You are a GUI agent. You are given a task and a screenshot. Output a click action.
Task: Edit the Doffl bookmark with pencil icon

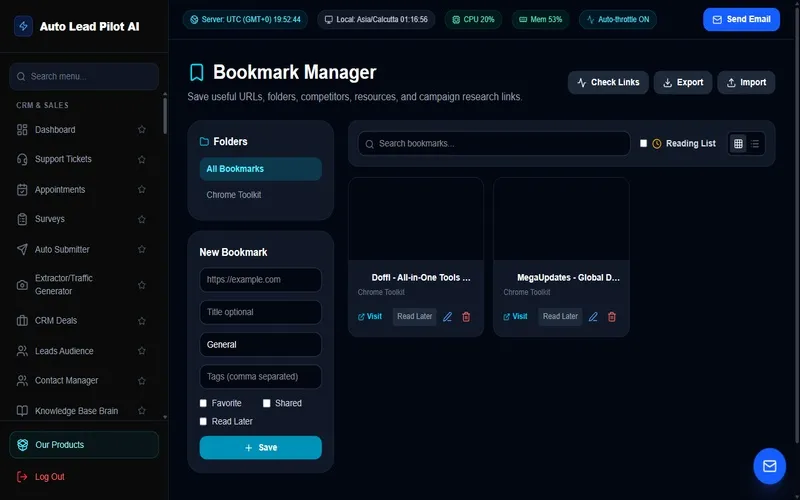coord(447,317)
